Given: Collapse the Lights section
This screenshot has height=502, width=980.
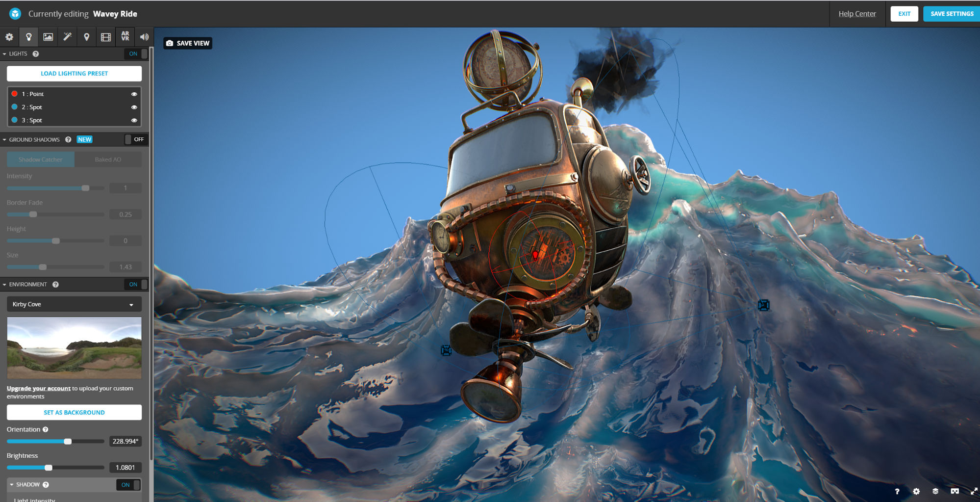Looking at the screenshot, I should (5, 54).
